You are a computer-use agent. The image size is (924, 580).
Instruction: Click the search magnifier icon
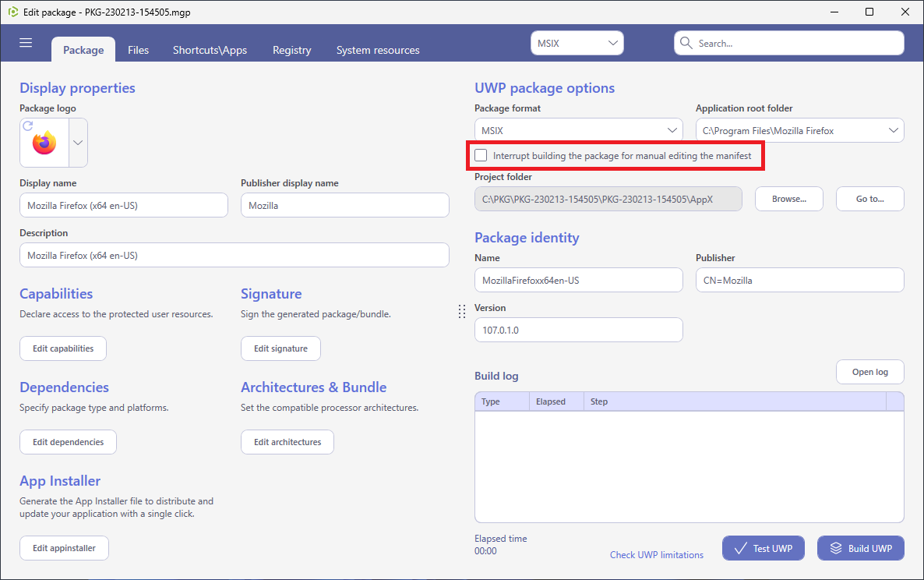pos(686,43)
